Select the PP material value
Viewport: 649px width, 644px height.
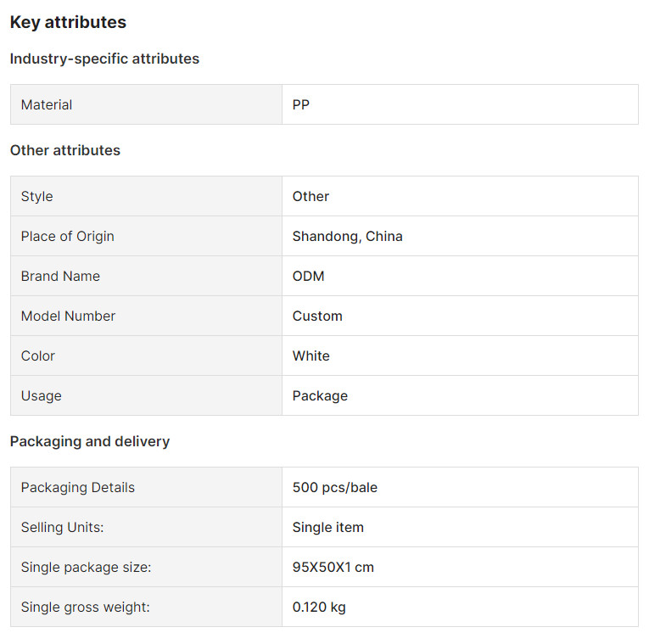(x=301, y=104)
